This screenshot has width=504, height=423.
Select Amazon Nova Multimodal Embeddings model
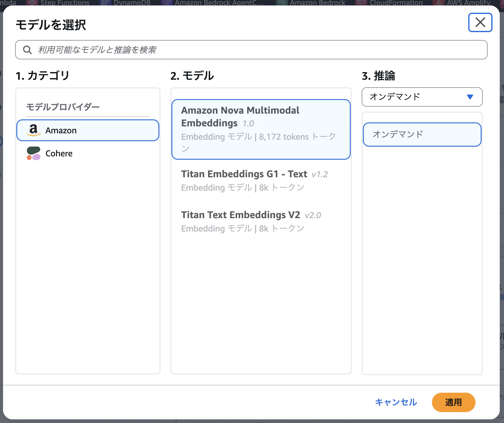[x=261, y=129]
